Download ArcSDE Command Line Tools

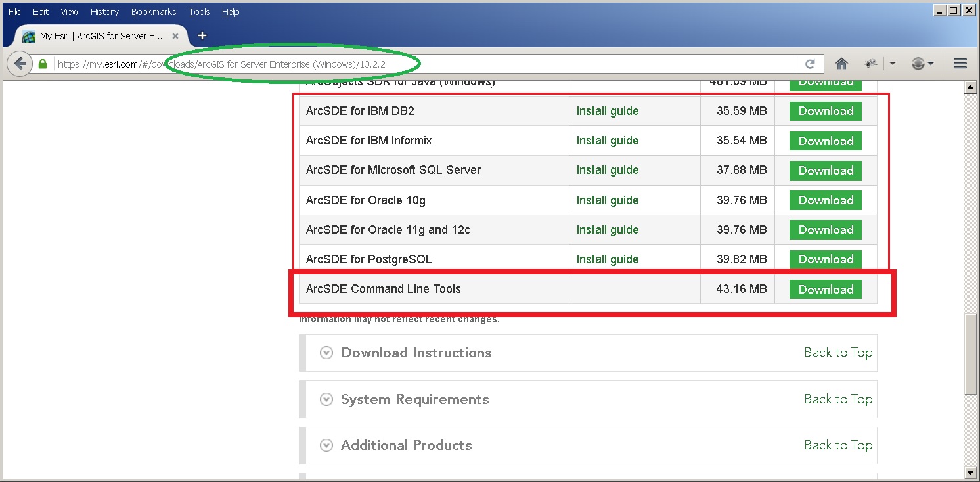tap(826, 289)
